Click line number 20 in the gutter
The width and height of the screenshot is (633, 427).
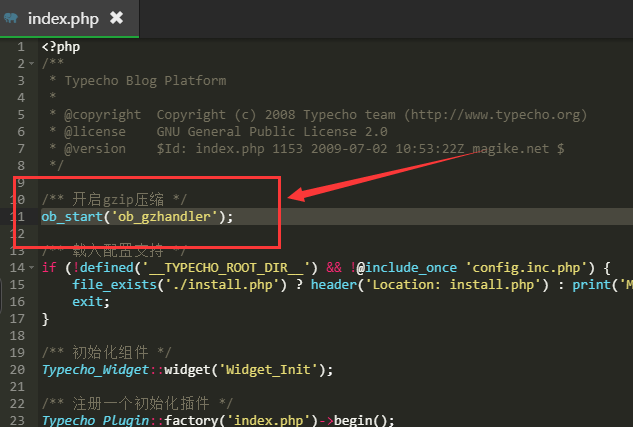[x=18, y=370]
